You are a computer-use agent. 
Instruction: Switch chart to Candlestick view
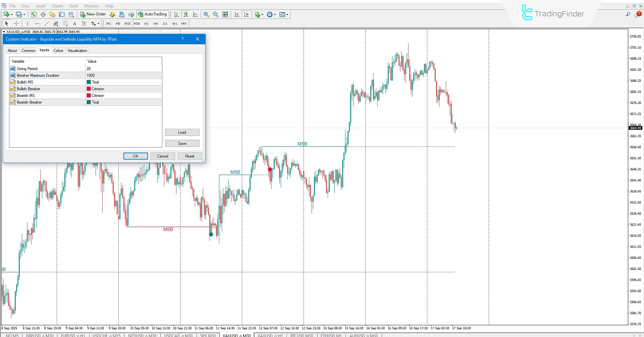pos(186,14)
